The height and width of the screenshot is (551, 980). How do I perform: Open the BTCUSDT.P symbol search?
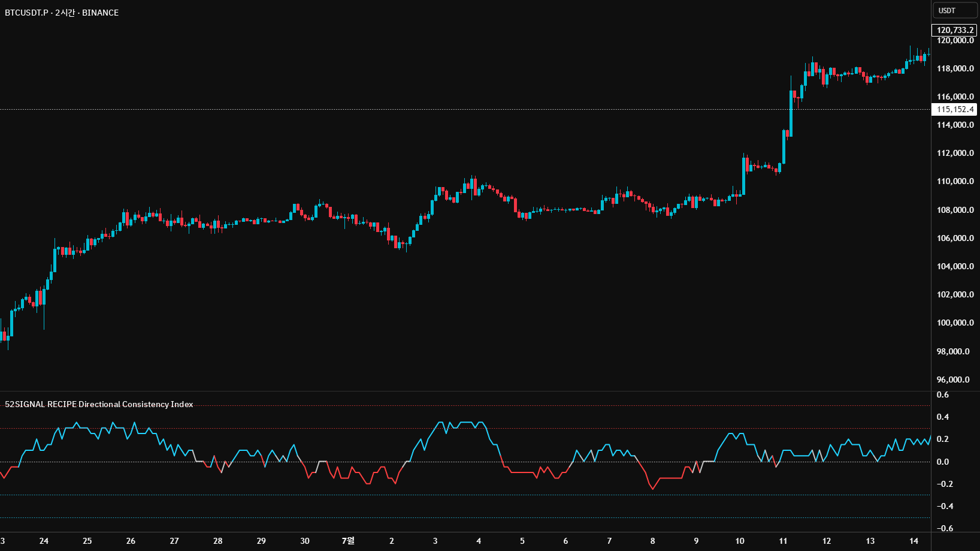coord(27,12)
